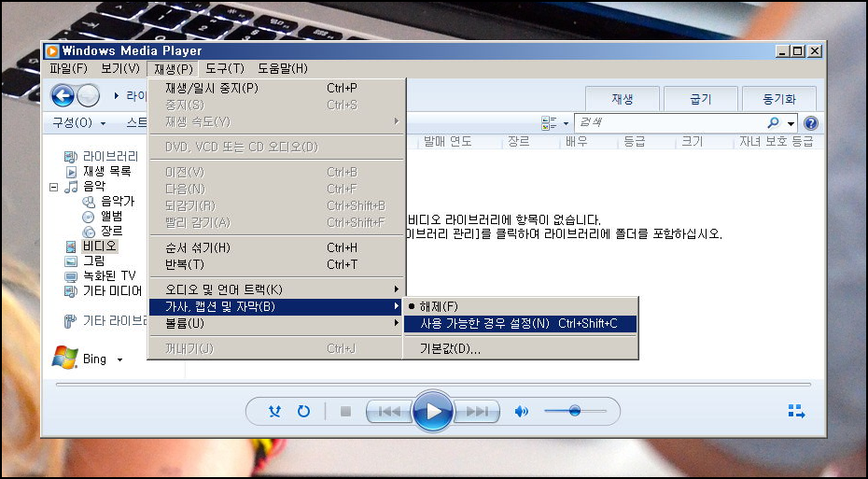Switch to the 동기화 tab
The height and width of the screenshot is (479, 868).
(779, 99)
